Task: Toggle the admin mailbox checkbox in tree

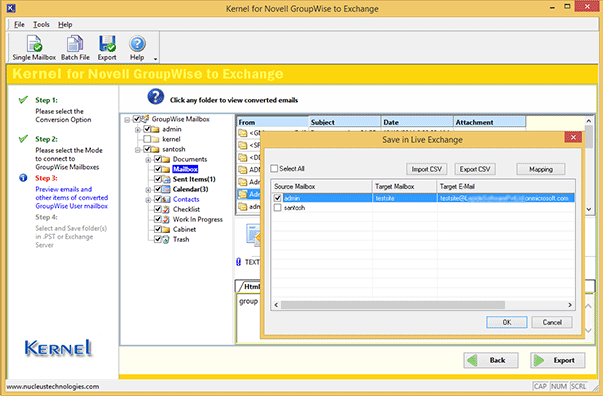Action: pyautogui.click(x=147, y=129)
